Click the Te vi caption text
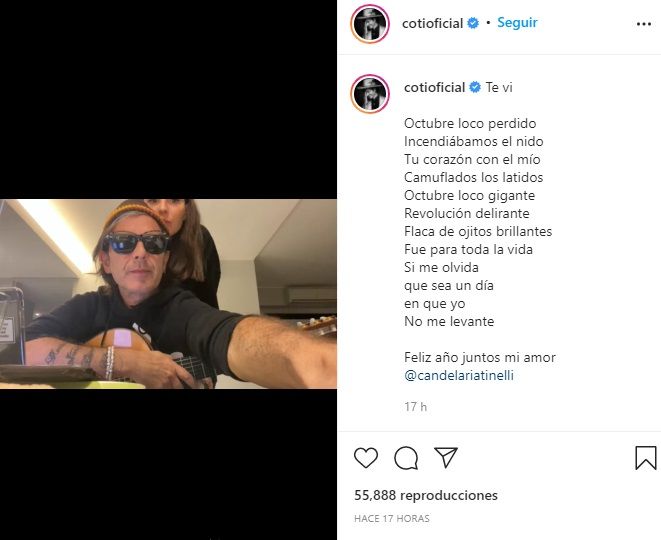The image size is (661, 540). point(499,87)
